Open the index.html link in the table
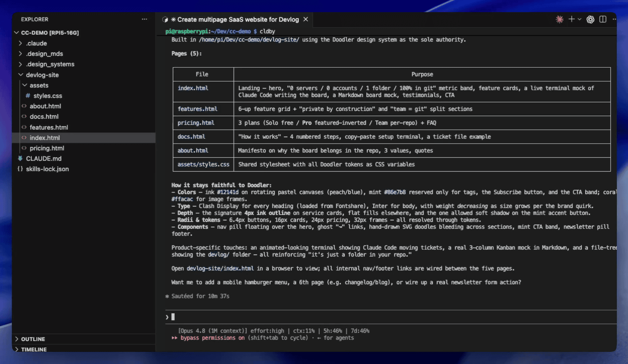This screenshot has width=628, height=364. point(193,88)
